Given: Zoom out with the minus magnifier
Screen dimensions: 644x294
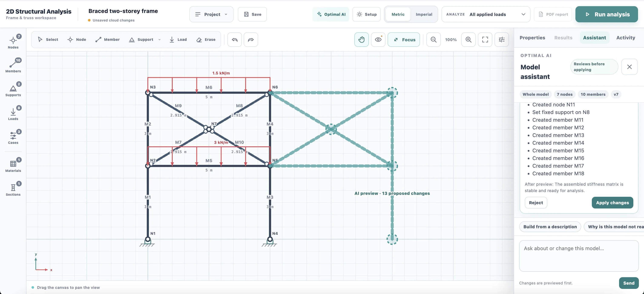Looking at the screenshot, I should [433, 40].
